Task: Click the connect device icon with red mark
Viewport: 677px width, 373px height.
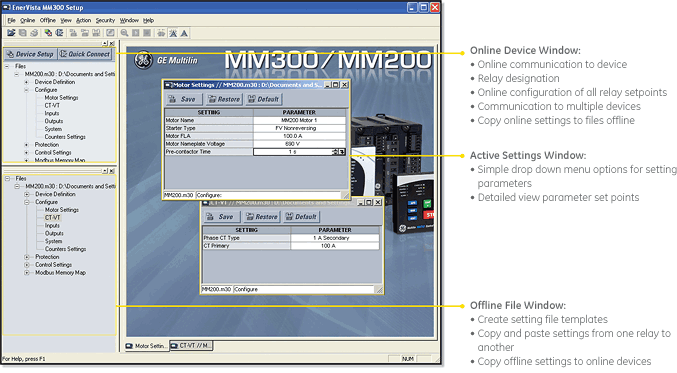Action: click(48, 33)
